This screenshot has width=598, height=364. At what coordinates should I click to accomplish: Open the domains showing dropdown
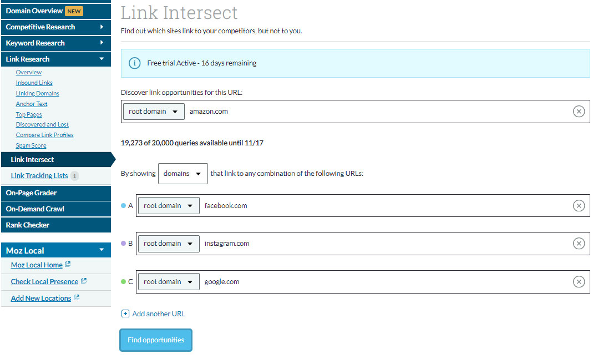183,174
